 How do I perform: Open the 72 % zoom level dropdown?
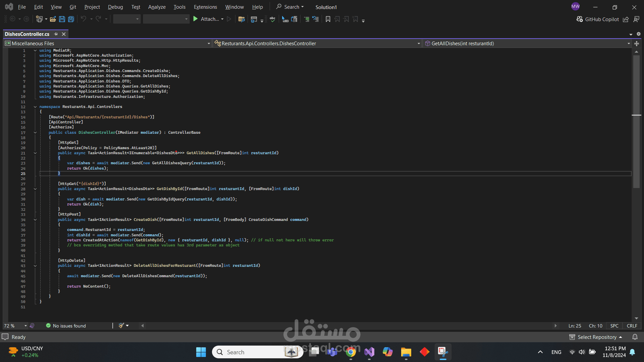click(15, 325)
